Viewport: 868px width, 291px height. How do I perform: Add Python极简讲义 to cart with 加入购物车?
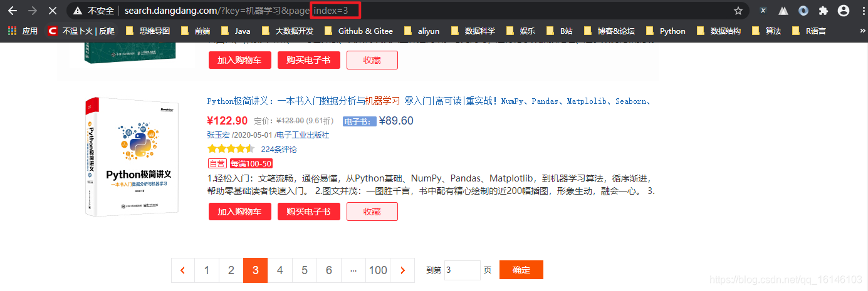click(x=239, y=212)
